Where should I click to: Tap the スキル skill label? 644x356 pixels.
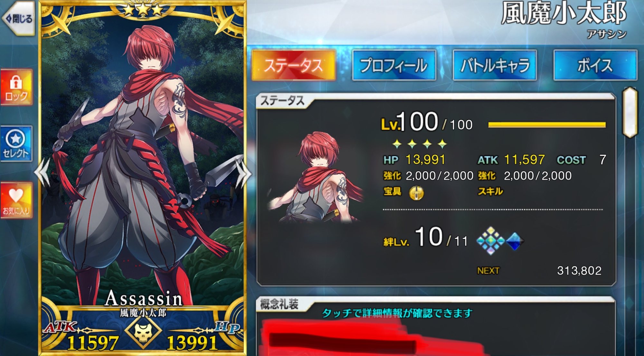[490, 192]
